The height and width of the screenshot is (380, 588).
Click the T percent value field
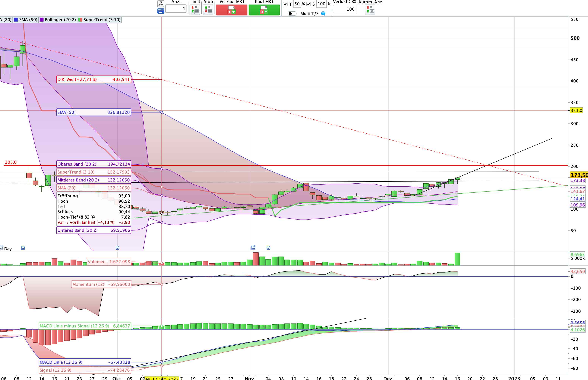coord(297,4)
